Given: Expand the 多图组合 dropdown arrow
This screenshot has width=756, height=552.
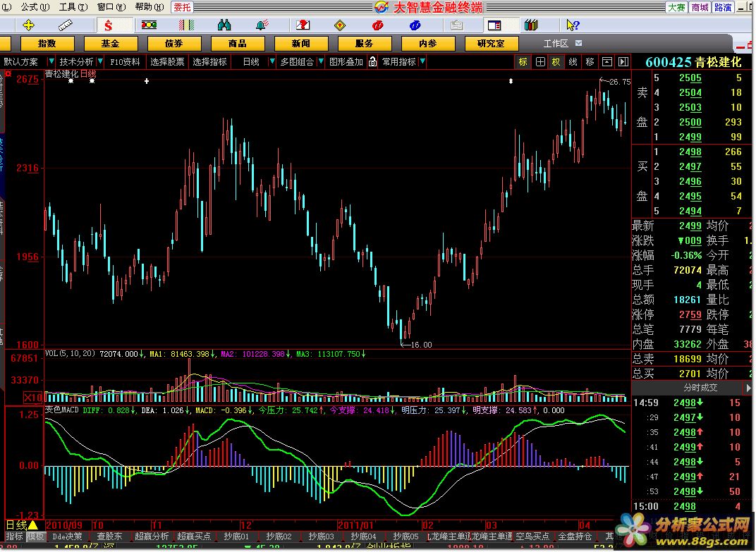Looking at the screenshot, I should 321,62.
